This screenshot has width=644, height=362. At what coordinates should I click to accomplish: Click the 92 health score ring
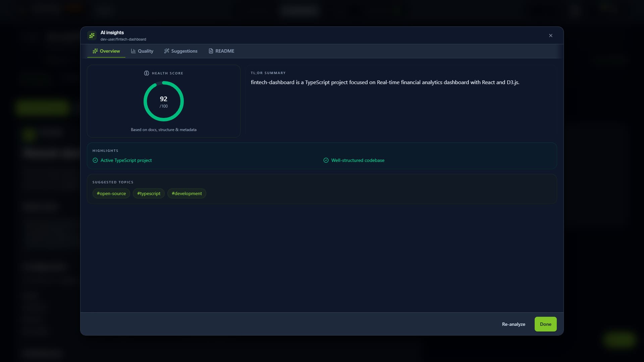click(164, 101)
